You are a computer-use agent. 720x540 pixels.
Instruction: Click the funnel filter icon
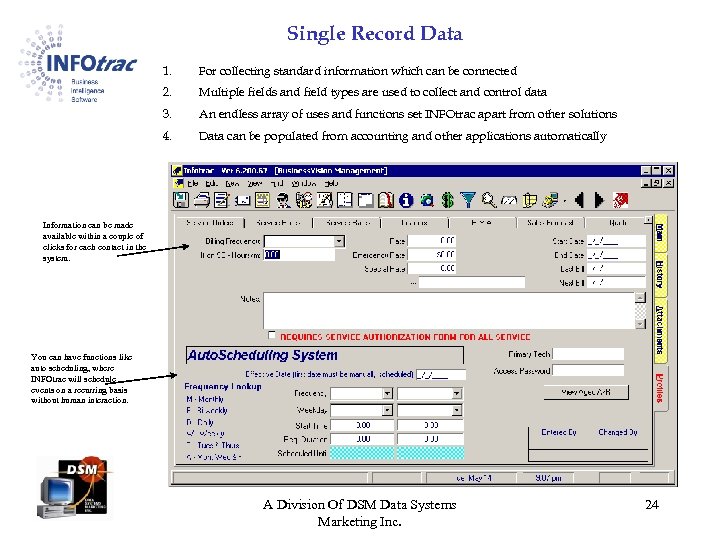click(x=468, y=200)
